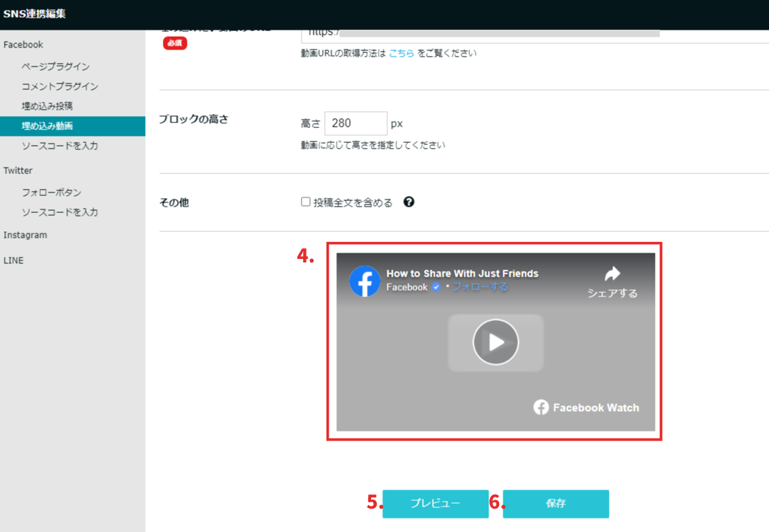This screenshot has height=532, width=769.
Task: Click the red 必須 required badge
Action: pyautogui.click(x=175, y=43)
